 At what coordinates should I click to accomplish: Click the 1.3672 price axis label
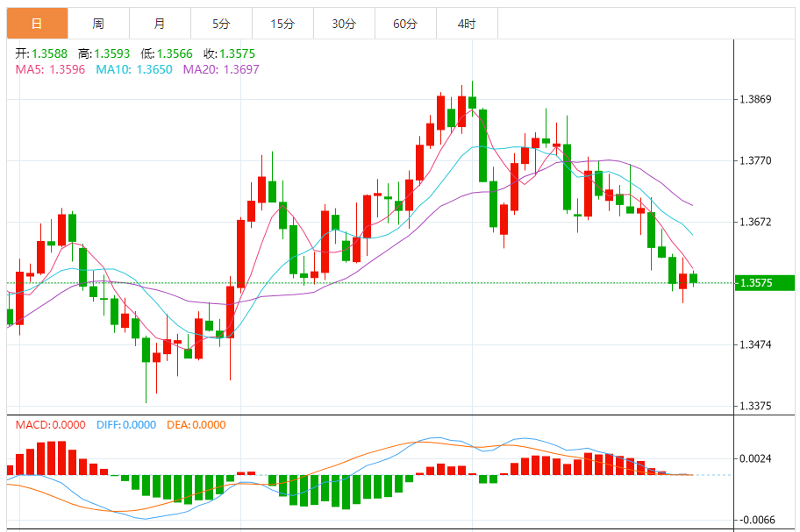click(x=755, y=222)
